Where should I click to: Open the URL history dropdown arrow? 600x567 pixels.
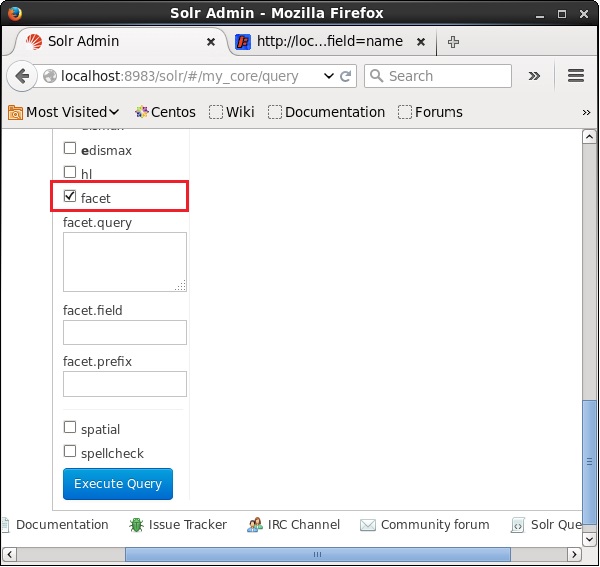tap(329, 76)
